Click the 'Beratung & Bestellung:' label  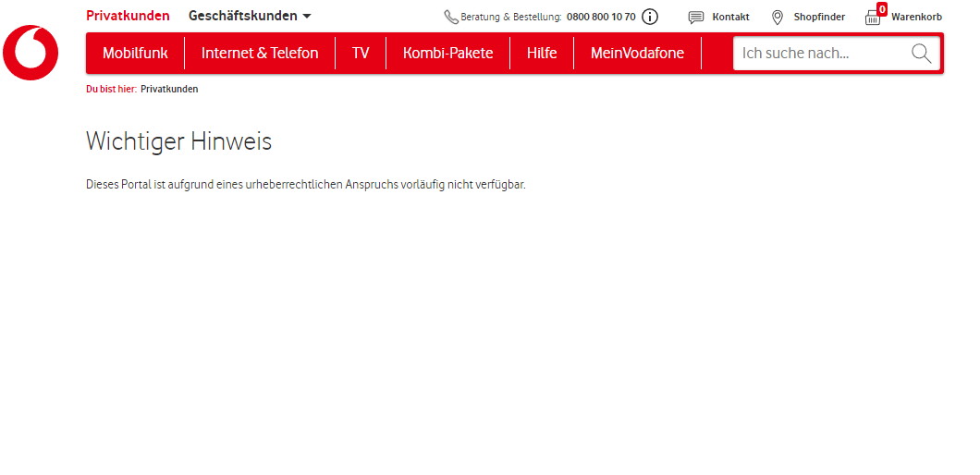tap(511, 18)
